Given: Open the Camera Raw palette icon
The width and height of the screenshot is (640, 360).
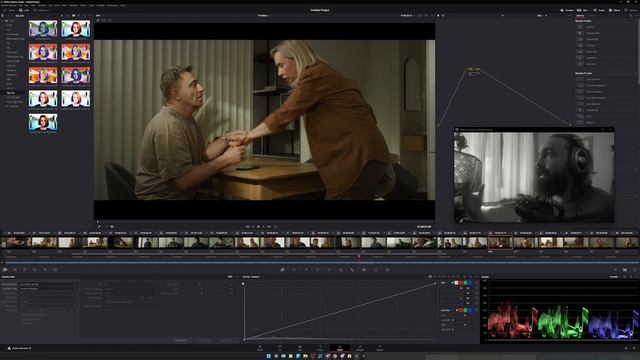Looking at the screenshot, I should [x=5, y=269].
